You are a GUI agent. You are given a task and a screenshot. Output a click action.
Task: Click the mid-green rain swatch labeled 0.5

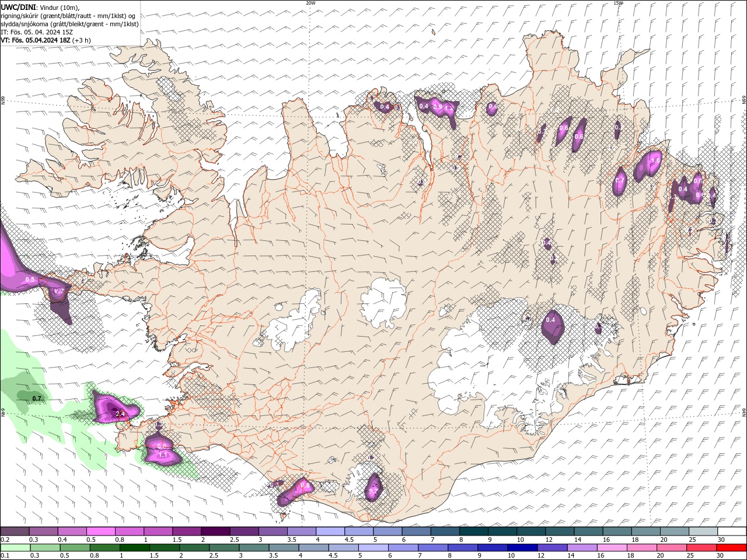74,548
